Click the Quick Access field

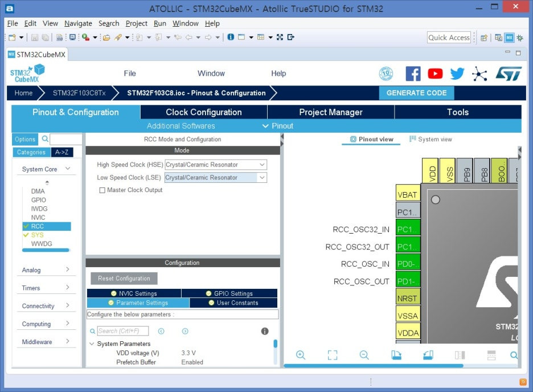pyautogui.click(x=449, y=38)
